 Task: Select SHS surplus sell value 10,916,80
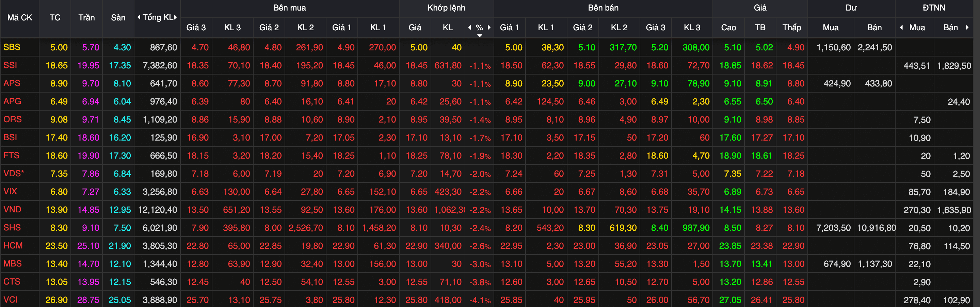click(x=877, y=228)
